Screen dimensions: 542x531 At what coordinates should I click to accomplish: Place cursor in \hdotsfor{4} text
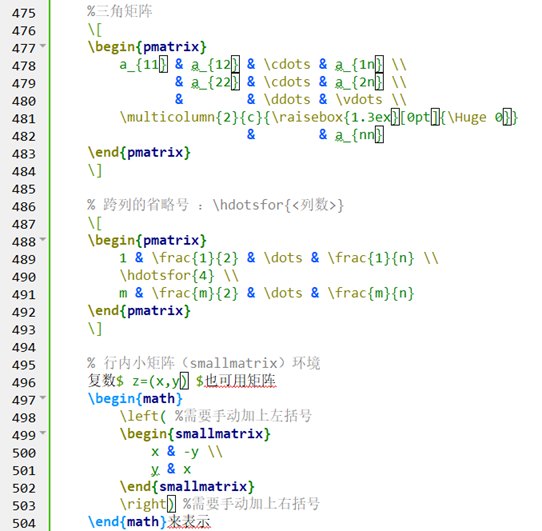167,276
